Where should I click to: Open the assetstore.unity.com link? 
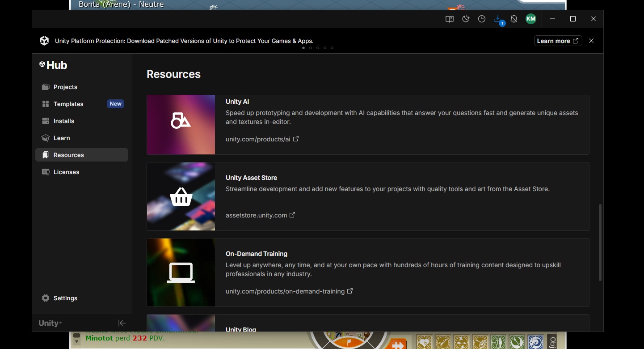(x=260, y=215)
